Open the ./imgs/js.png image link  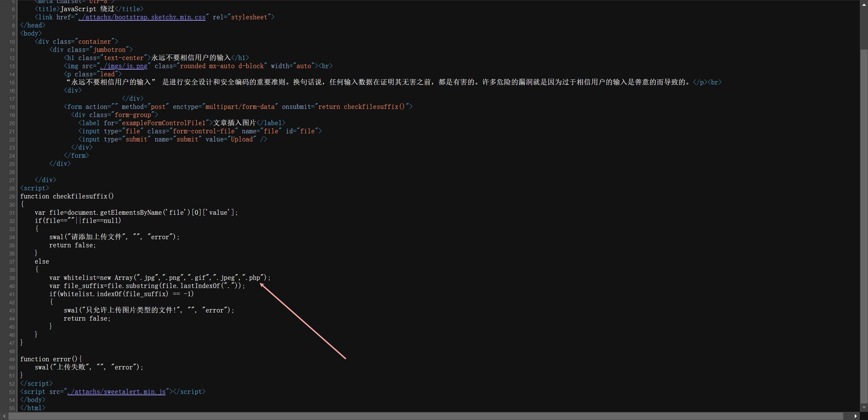pyautogui.click(x=124, y=66)
